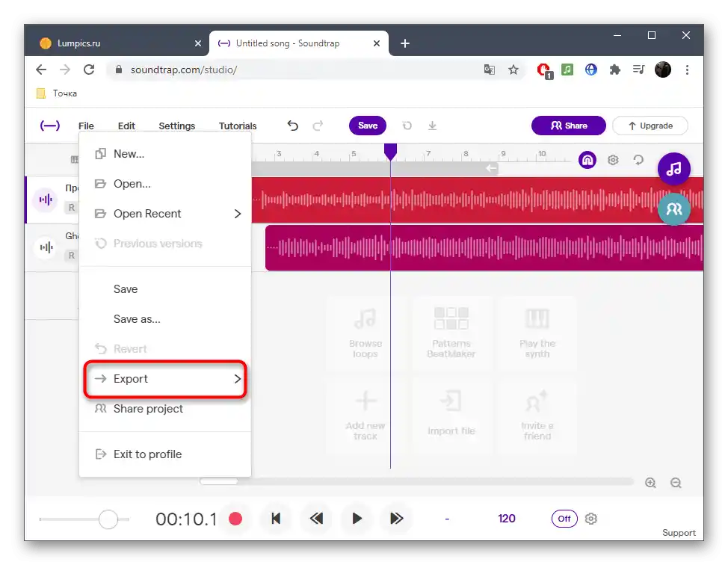
Task: Click the key signature dash field
Action: (x=447, y=519)
